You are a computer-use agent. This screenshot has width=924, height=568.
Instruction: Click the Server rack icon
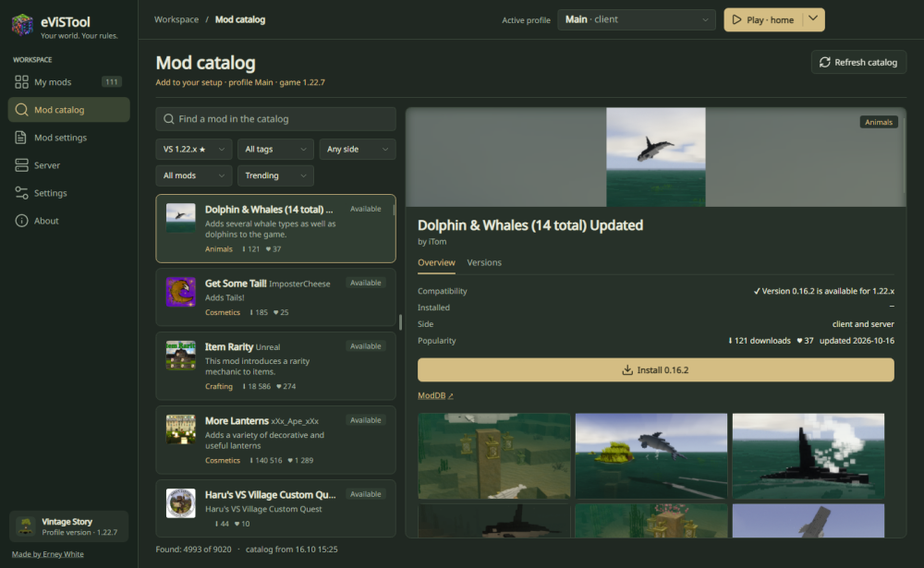pyautogui.click(x=21, y=165)
